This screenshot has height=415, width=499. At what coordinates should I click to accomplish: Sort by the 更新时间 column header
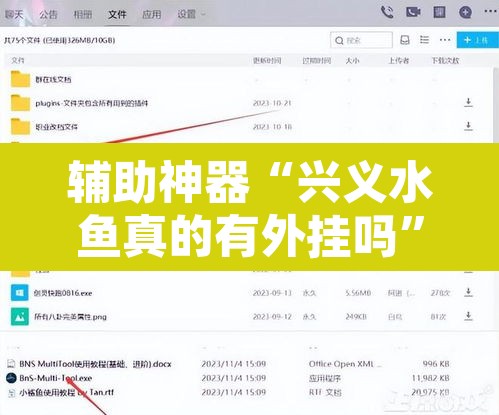(x=267, y=61)
